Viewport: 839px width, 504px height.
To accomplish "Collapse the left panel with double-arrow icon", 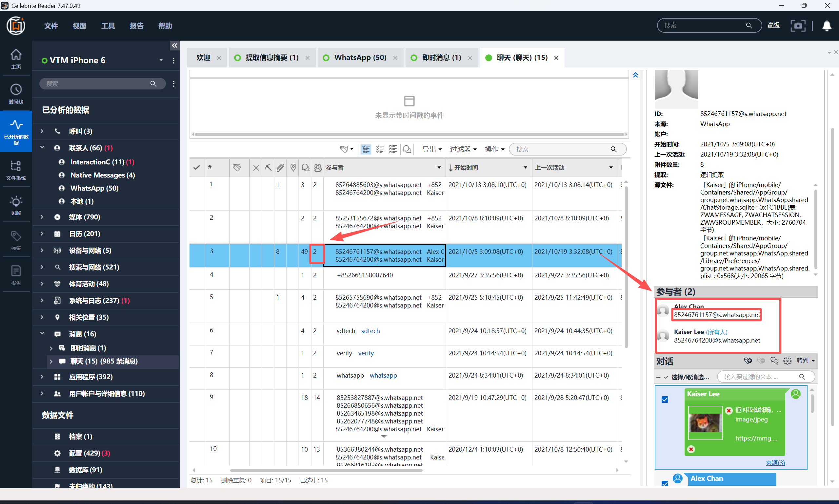I will point(174,46).
